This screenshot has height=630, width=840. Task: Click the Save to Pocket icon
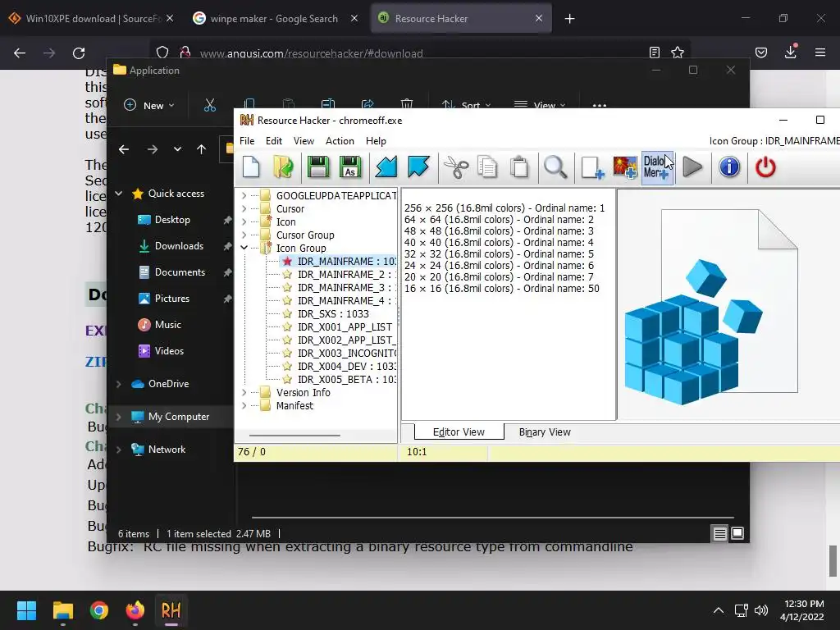point(761,52)
